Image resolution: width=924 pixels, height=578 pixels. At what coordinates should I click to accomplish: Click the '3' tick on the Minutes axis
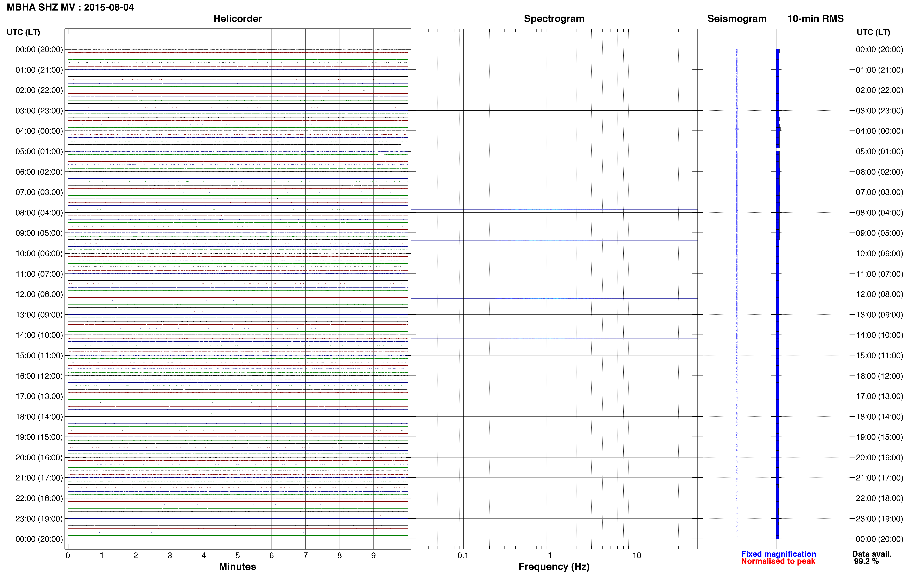click(x=170, y=556)
